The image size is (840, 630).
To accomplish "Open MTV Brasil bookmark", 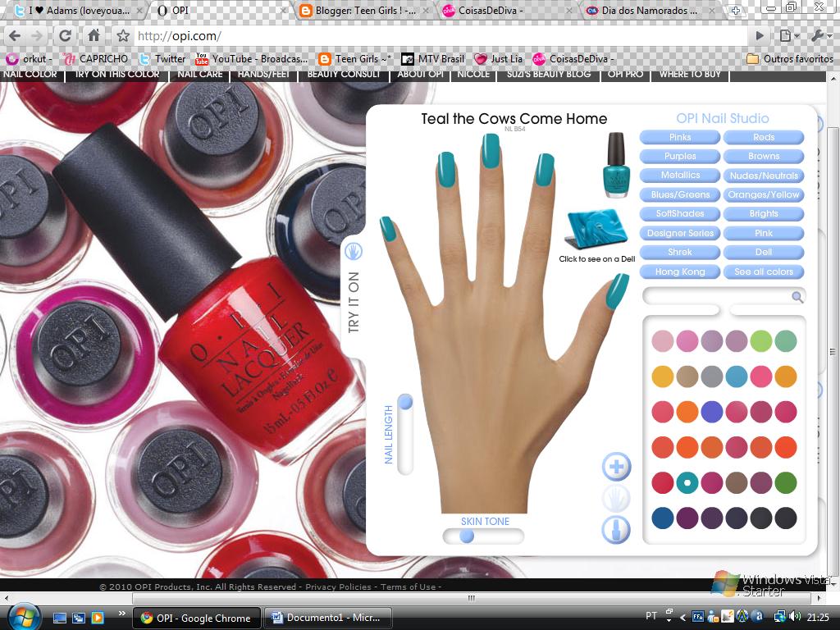I will [433, 59].
